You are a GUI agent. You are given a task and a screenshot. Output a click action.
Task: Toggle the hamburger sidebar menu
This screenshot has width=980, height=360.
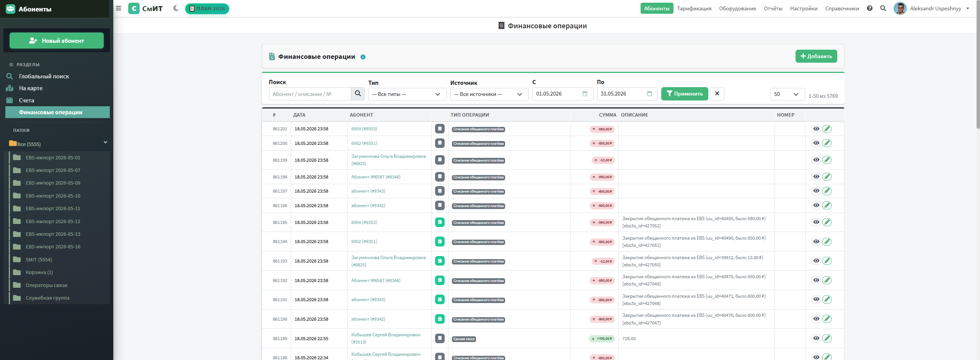click(x=119, y=8)
